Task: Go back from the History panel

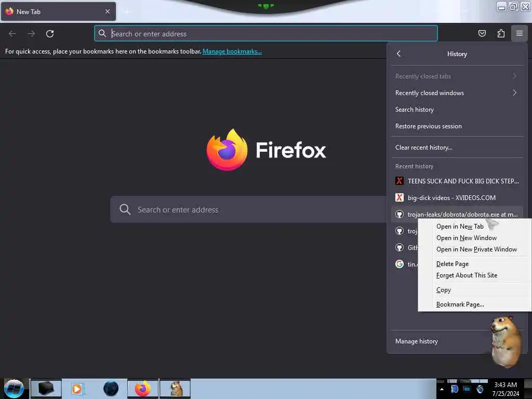Action: pyautogui.click(x=398, y=54)
